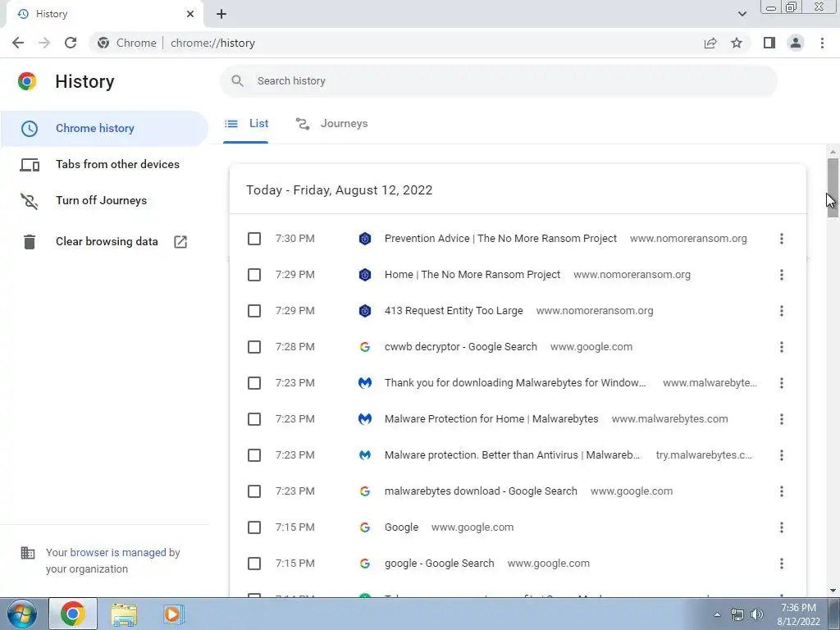840x630 pixels.
Task: Click the Chrome taskbar icon
Action: (73, 614)
